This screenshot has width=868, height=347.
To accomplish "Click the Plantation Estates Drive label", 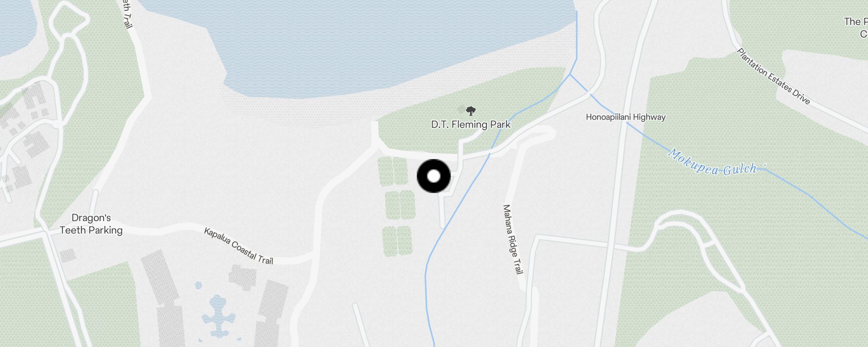I will [x=773, y=76].
